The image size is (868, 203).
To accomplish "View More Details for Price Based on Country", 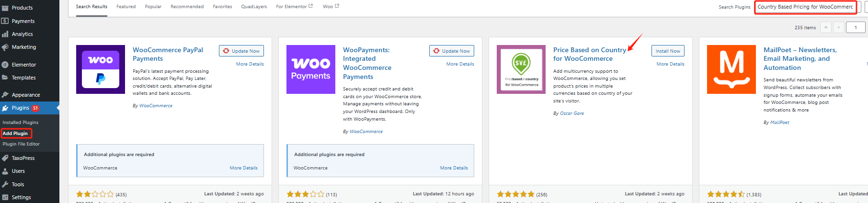I will tap(670, 64).
